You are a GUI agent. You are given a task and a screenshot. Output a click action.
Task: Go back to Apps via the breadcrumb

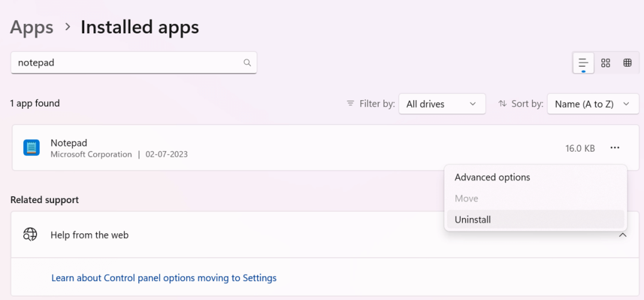pos(31,27)
